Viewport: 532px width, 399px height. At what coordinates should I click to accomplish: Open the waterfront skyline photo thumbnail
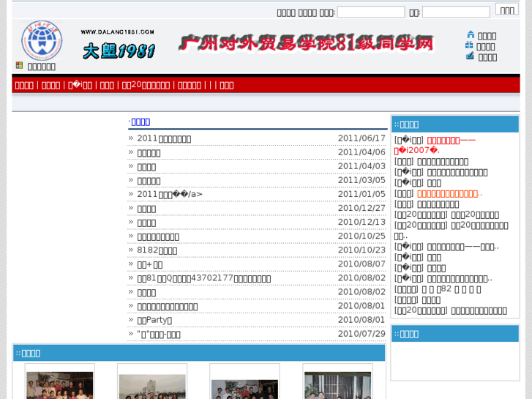tap(152, 386)
